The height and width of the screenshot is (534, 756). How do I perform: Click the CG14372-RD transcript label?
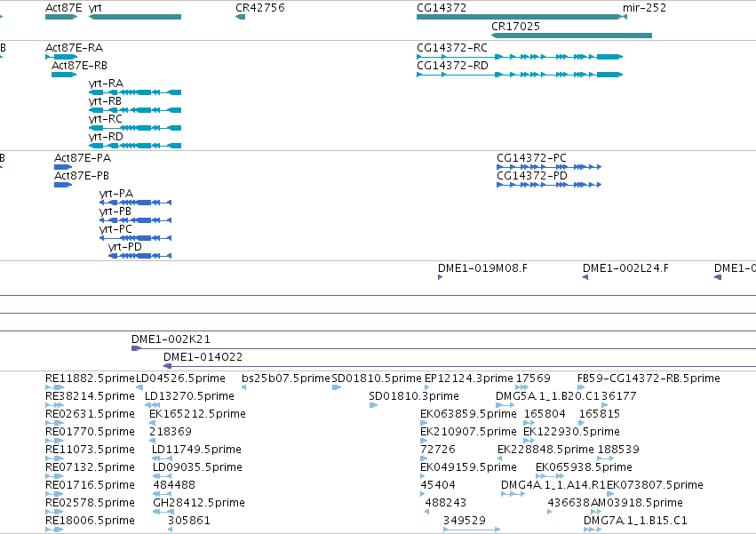click(x=452, y=66)
